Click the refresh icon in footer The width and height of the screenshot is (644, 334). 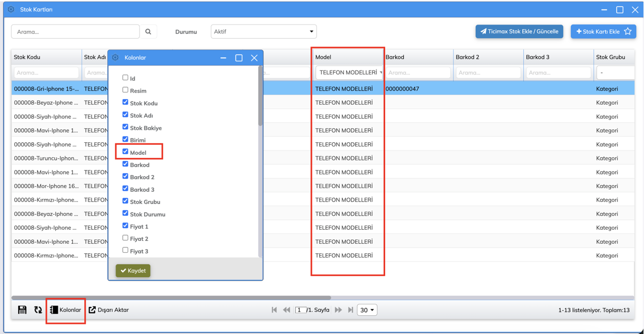point(38,310)
